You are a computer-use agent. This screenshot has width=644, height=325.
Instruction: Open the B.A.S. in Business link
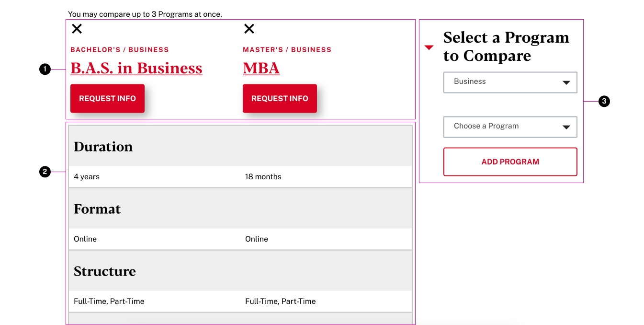tap(136, 68)
